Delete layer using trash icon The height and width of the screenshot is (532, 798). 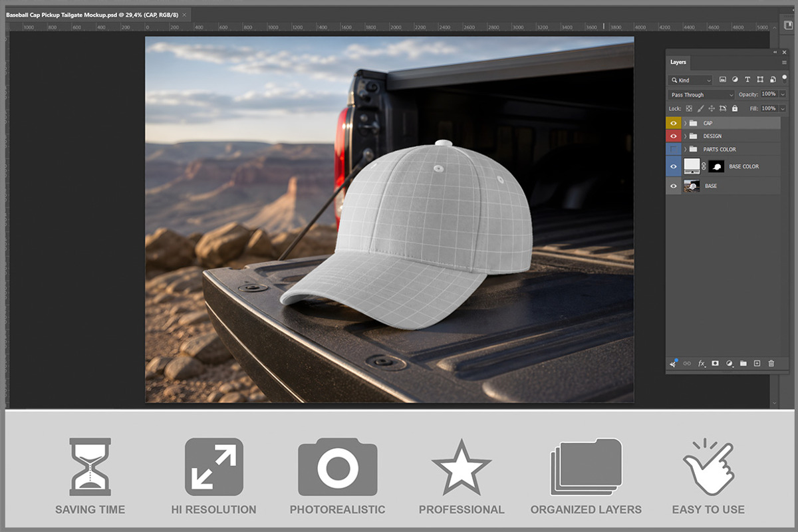click(771, 364)
